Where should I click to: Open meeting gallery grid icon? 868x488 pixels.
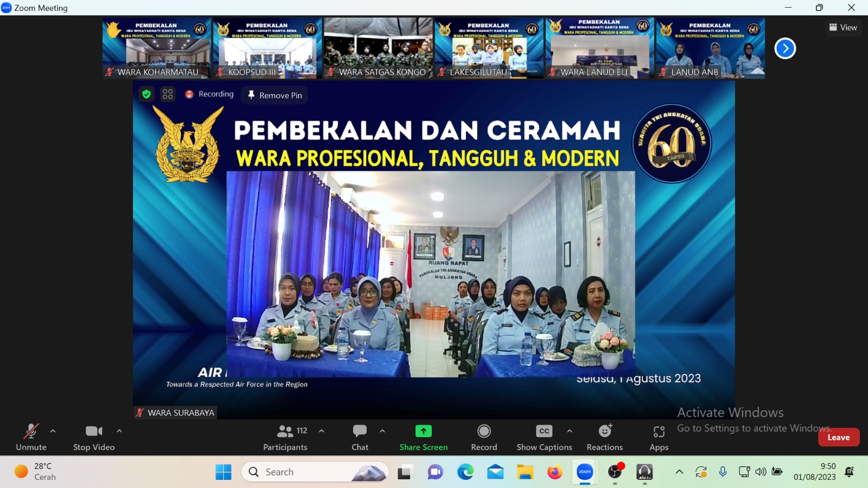[168, 94]
